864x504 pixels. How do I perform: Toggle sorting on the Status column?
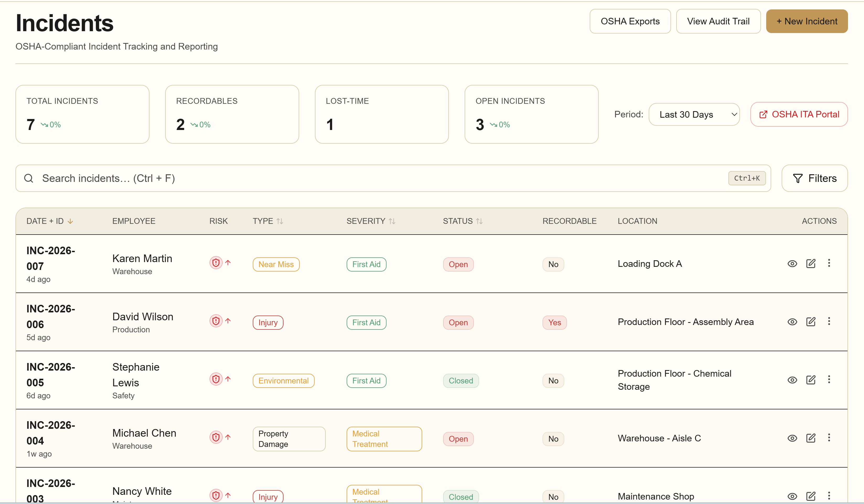click(480, 221)
